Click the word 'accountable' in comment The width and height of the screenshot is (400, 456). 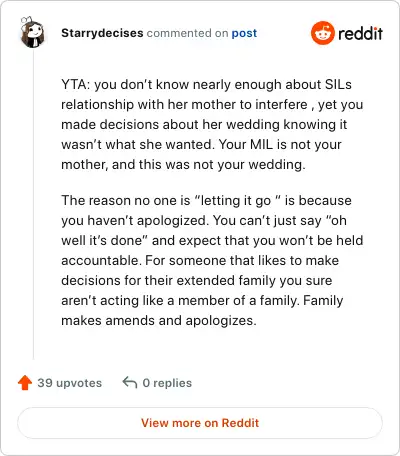tap(100, 260)
